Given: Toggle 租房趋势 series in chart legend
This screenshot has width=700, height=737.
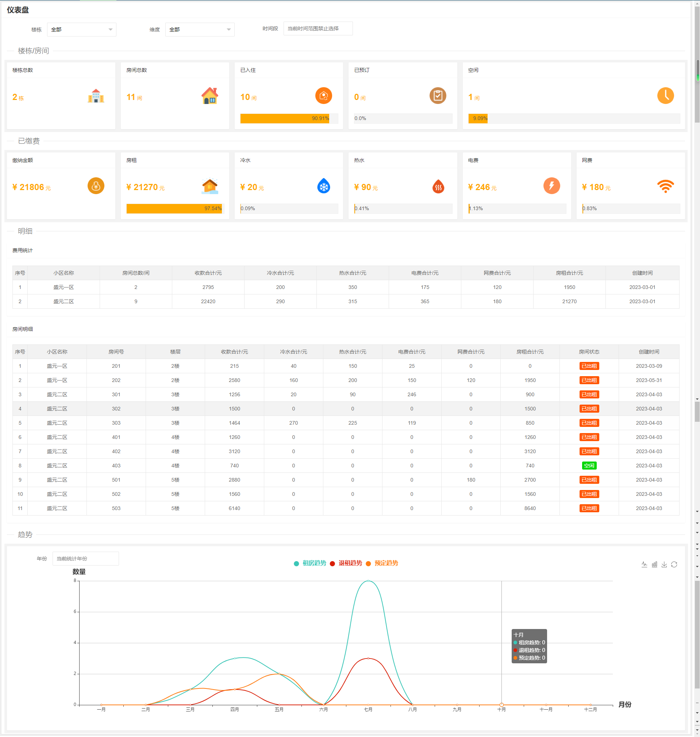Looking at the screenshot, I should (x=310, y=563).
